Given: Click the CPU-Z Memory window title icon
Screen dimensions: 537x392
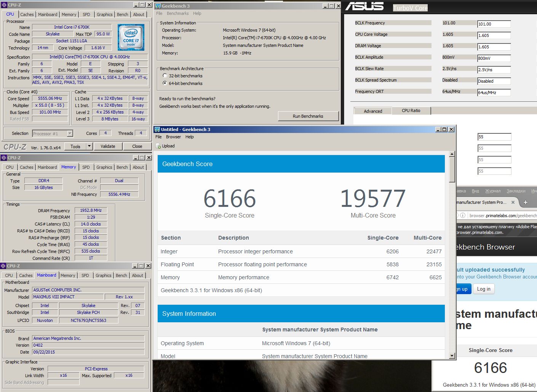Looking at the screenshot, I should point(4,158).
